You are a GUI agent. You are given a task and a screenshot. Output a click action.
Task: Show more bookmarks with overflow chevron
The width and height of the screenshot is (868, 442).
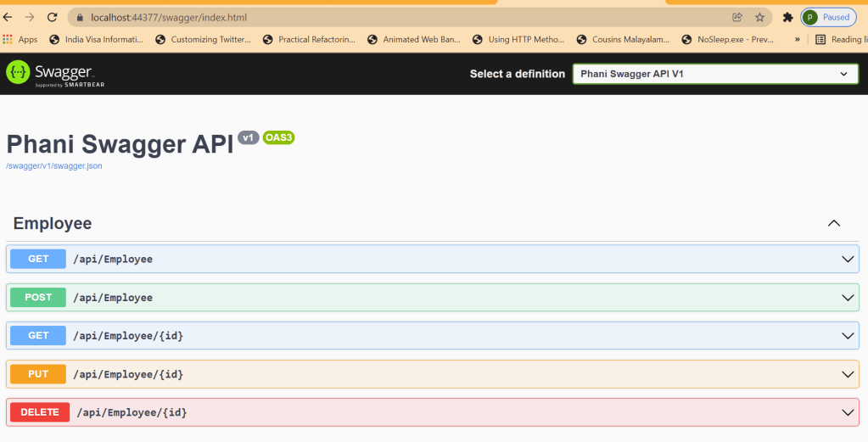[x=797, y=39]
